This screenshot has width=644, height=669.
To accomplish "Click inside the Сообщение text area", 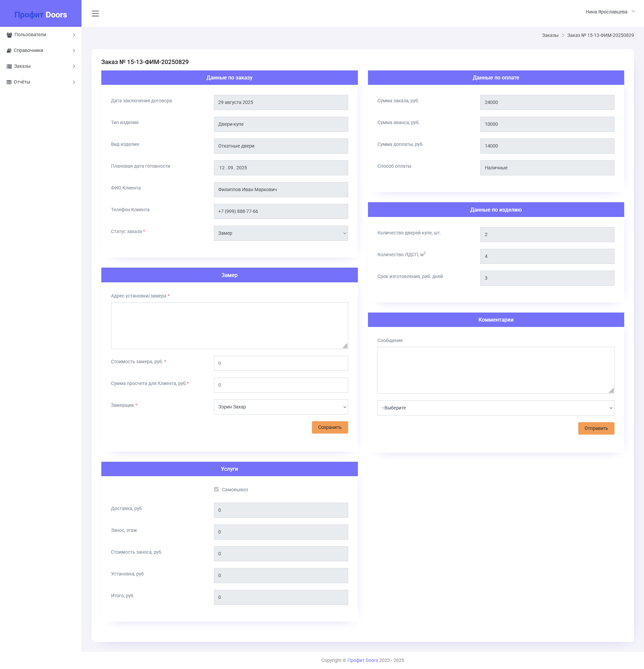I will (495, 370).
